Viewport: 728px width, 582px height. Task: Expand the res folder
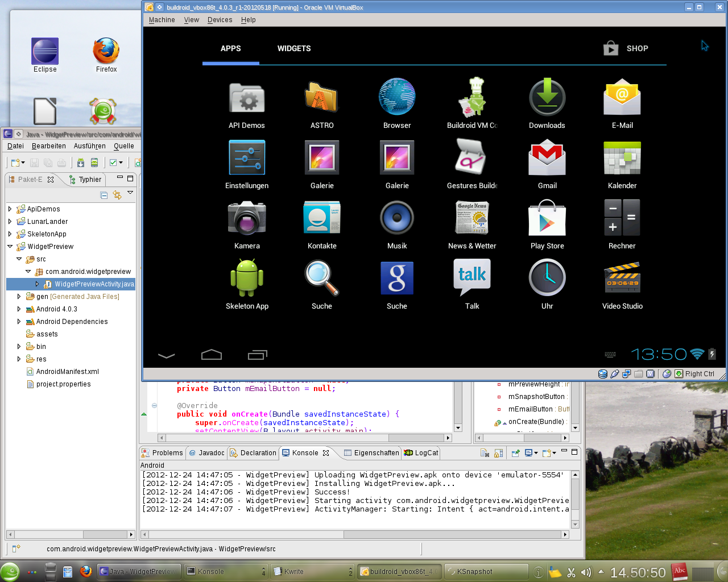(x=19, y=359)
